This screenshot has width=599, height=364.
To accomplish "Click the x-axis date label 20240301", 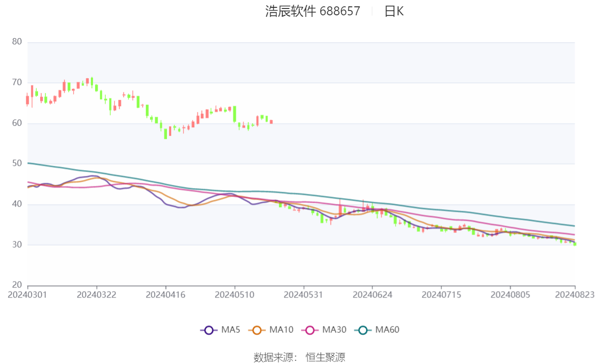I will point(27,295).
